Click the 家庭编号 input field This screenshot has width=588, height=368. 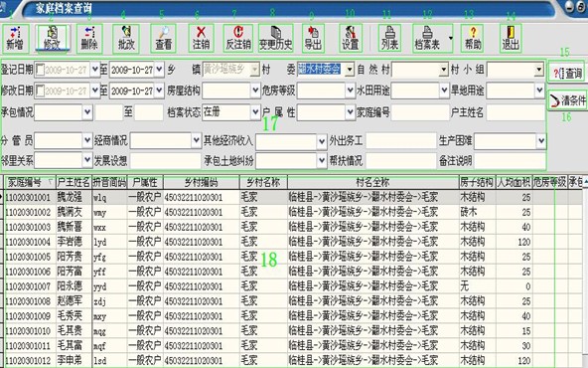[420, 112]
